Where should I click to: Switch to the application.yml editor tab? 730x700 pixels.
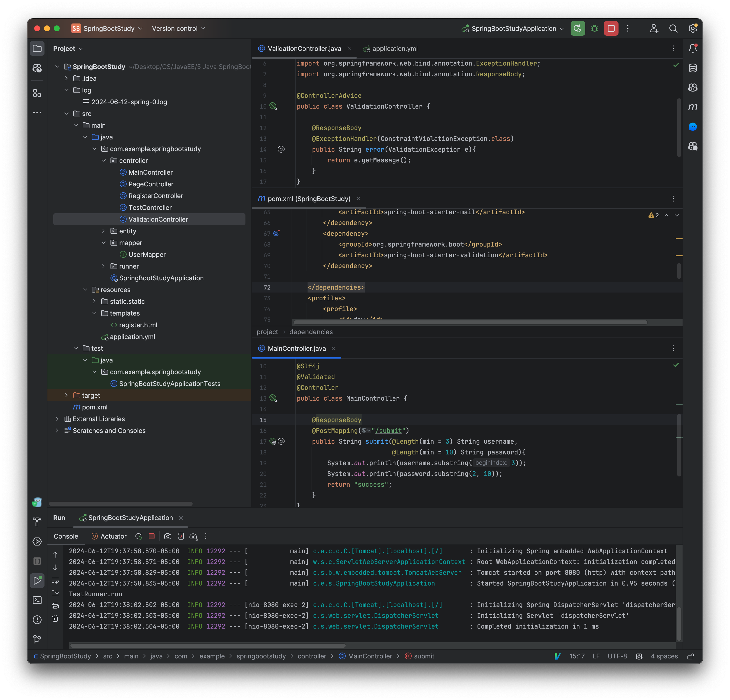(x=394, y=48)
